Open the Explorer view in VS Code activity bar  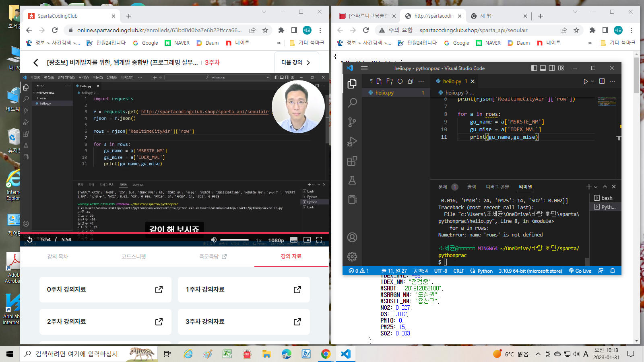point(352,83)
